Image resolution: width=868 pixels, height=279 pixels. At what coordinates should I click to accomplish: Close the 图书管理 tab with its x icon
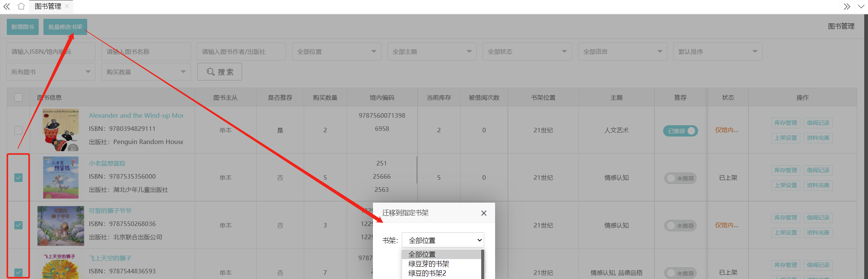(x=67, y=6)
